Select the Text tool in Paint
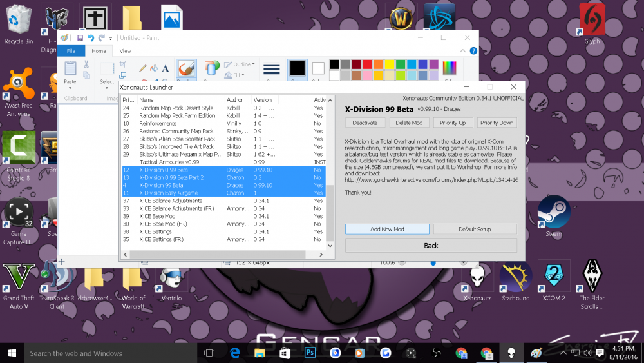 pos(166,68)
